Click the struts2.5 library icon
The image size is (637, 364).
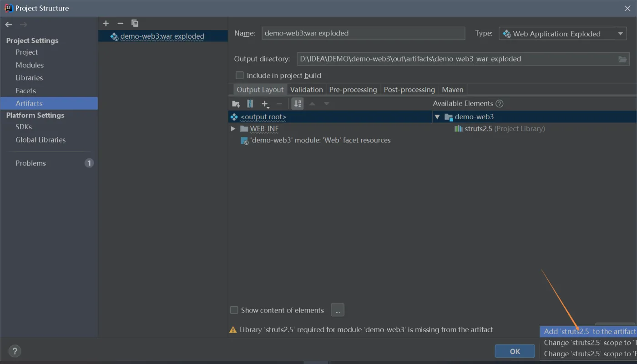coord(459,129)
